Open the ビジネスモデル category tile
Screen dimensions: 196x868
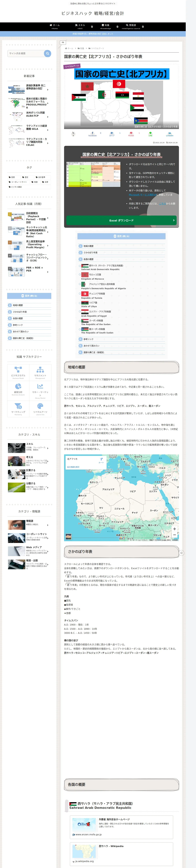coord(18,372)
